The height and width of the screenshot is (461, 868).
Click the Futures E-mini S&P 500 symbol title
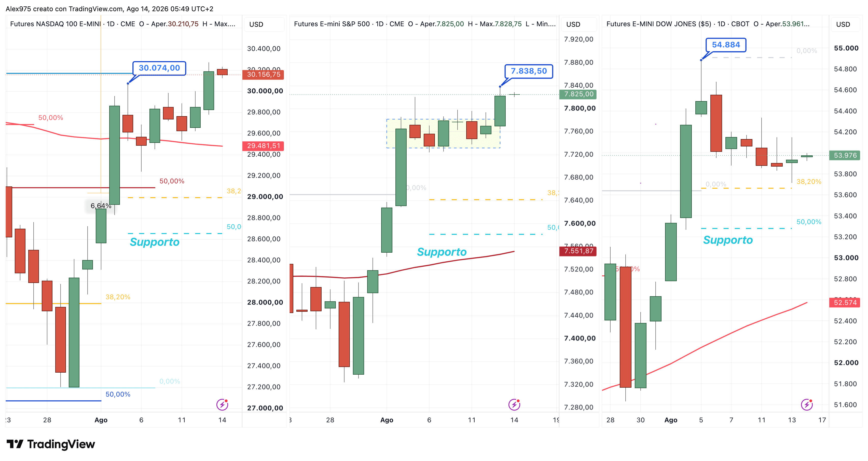[x=332, y=24]
